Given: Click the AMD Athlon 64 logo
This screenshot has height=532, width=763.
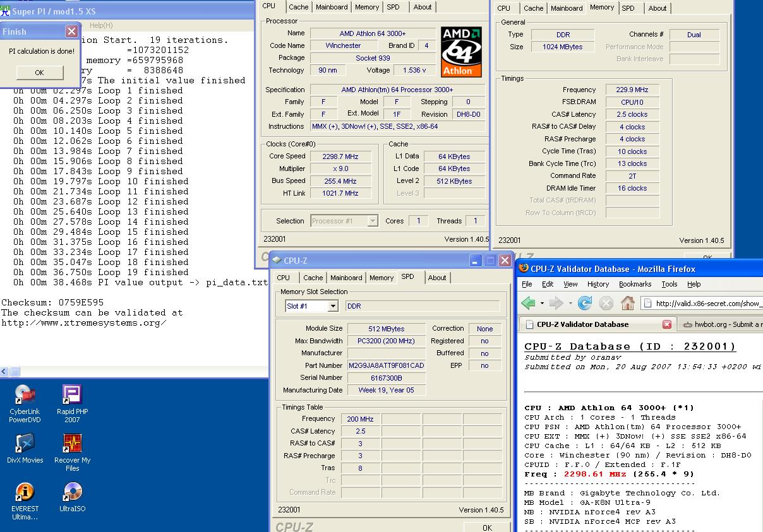Looking at the screenshot, I should 461,52.
